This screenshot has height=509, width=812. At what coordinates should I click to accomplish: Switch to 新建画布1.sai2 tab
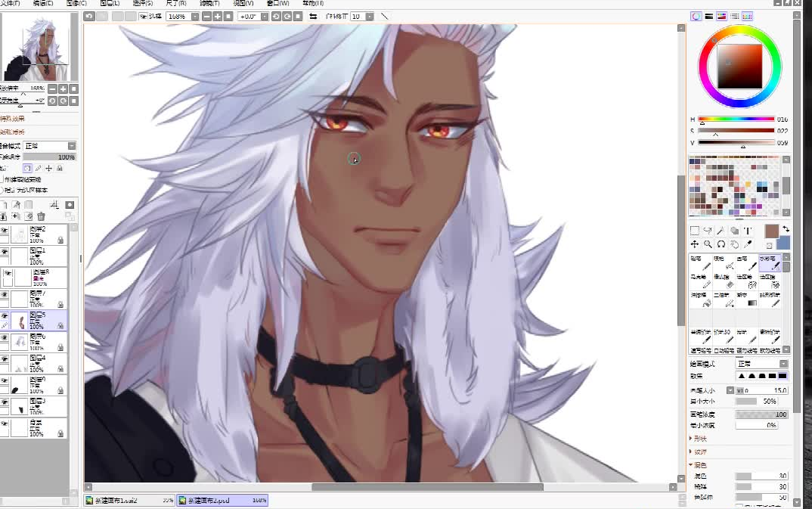coord(129,501)
